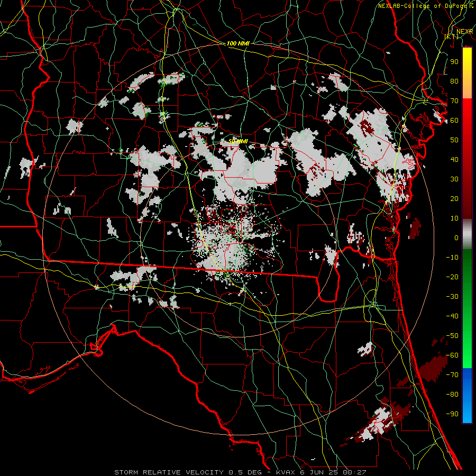Click the -30 value on the velocity scale
This screenshot has height=476, width=476.
tap(452, 297)
